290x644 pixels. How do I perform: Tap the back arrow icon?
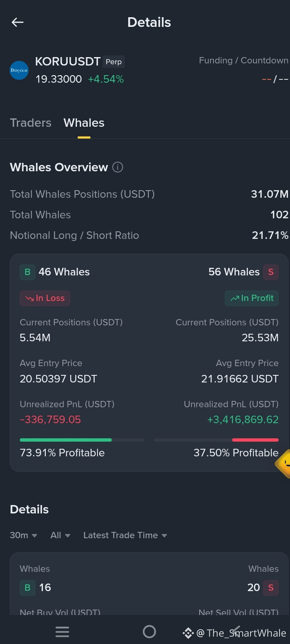coord(18,22)
